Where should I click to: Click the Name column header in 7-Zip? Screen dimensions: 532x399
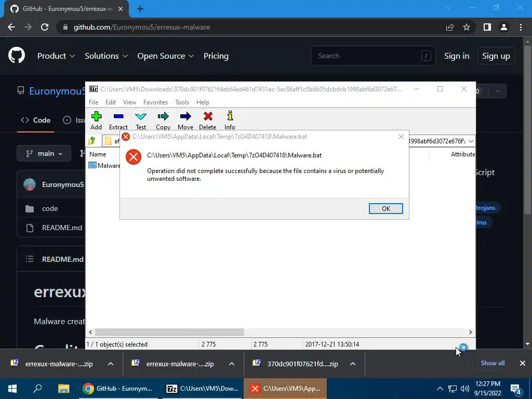(98, 154)
